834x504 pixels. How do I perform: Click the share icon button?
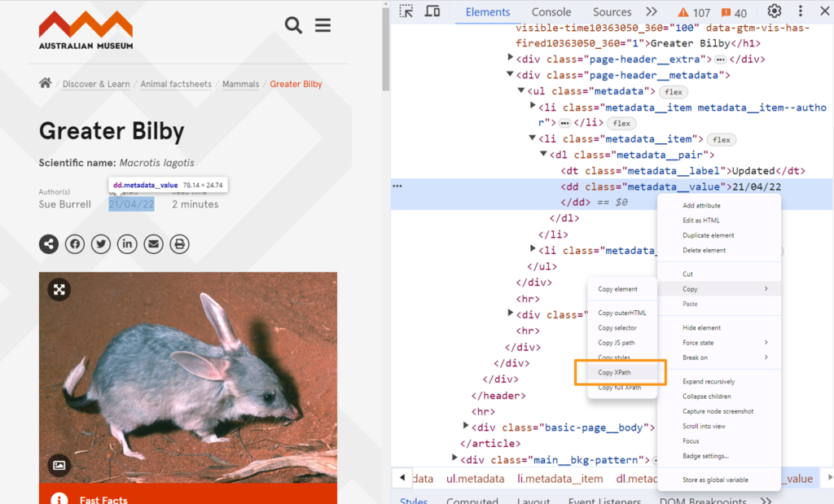[x=48, y=244]
